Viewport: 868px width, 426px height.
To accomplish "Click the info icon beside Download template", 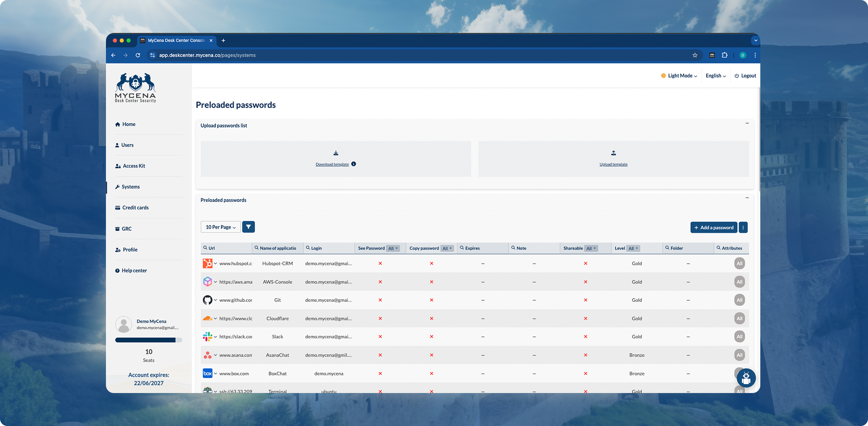I will click(353, 164).
